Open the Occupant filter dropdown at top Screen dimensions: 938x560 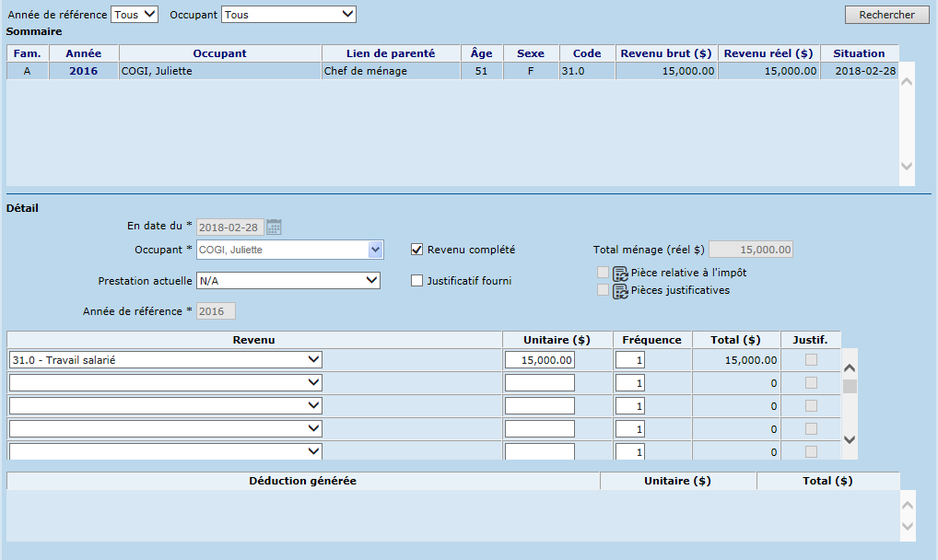click(x=288, y=15)
